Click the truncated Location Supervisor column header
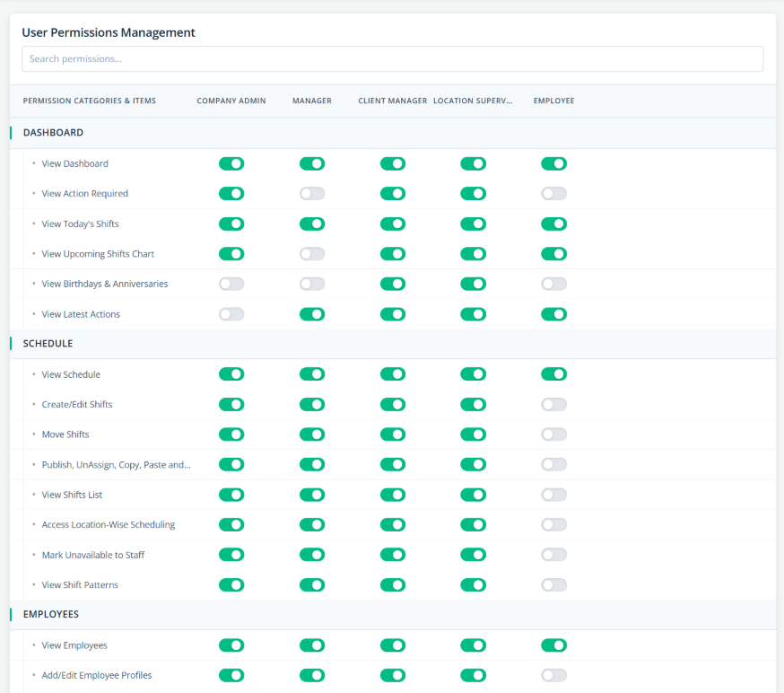Viewport: 784px width, 693px height. pyautogui.click(x=473, y=101)
